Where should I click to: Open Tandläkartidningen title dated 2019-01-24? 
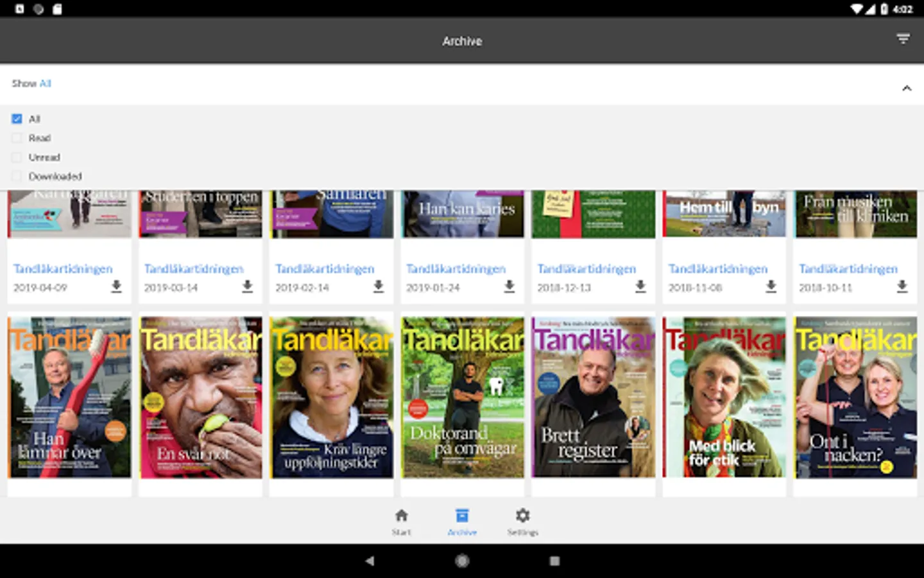click(x=456, y=269)
